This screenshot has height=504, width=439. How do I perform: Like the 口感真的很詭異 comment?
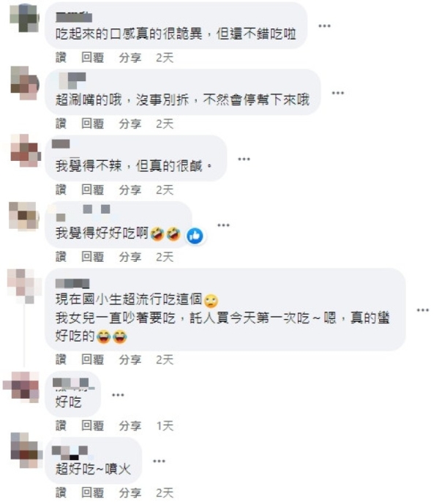pos(61,58)
